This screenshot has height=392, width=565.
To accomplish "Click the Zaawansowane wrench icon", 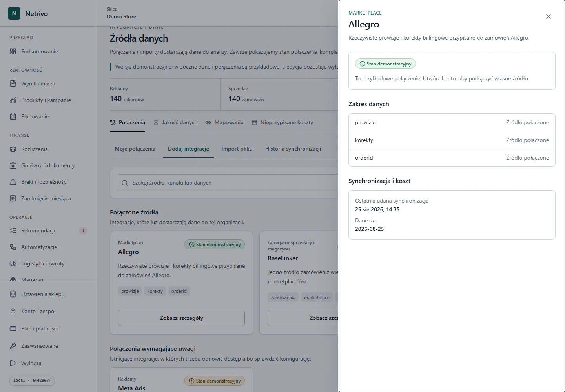I will pos(13,346).
